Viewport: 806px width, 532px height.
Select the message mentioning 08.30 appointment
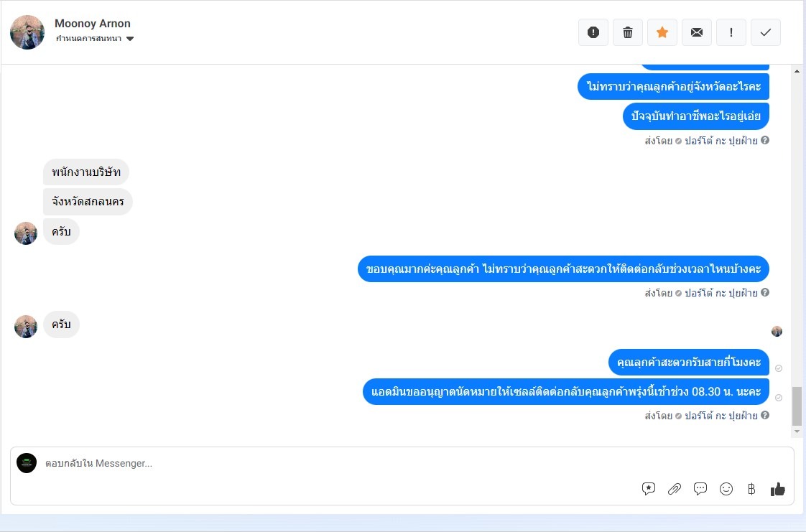point(566,392)
